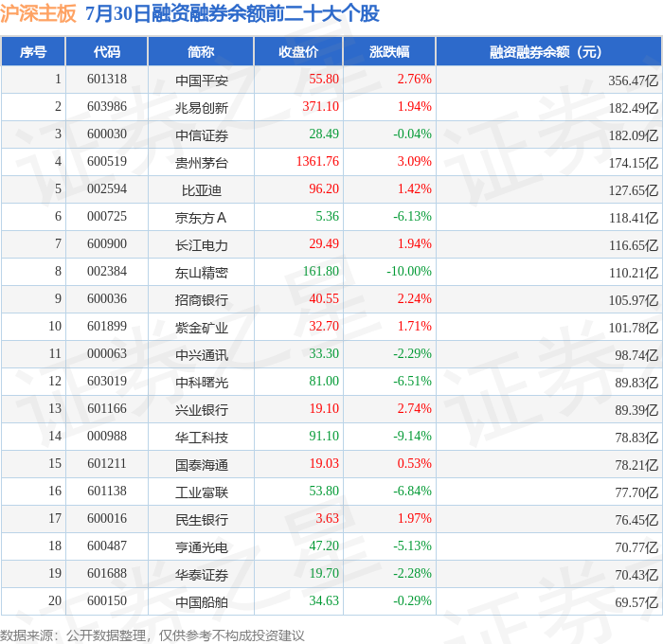Viewport: 663px width, 644px height.
Task: Open 招商银行 stock name
Action: tap(202, 300)
